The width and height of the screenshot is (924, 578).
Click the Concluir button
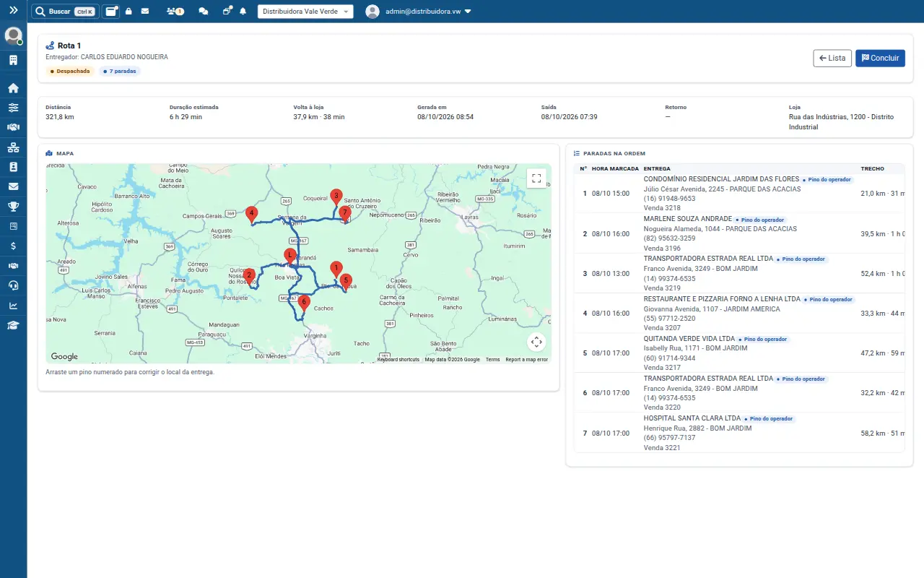(x=880, y=58)
